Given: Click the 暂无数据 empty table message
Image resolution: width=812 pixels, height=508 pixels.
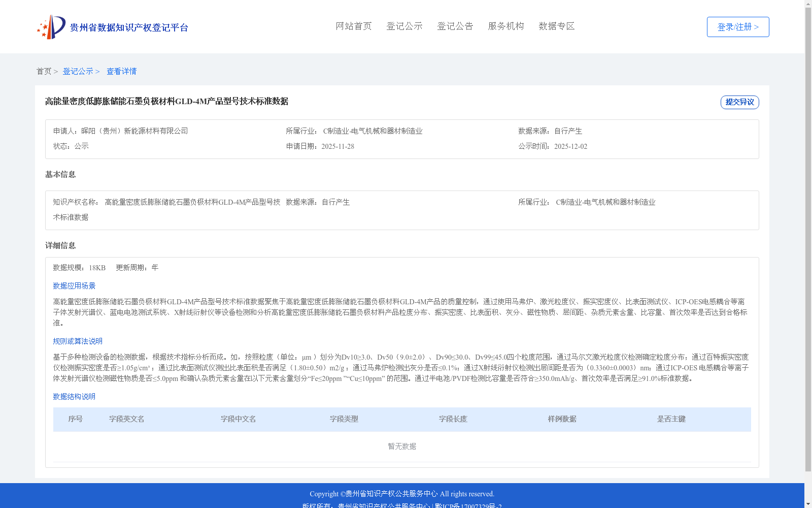Looking at the screenshot, I should 402,447.
